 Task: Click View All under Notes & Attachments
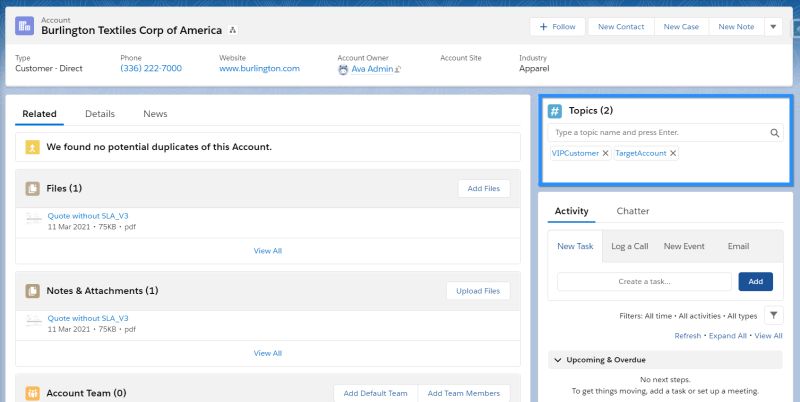click(x=268, y=353)
